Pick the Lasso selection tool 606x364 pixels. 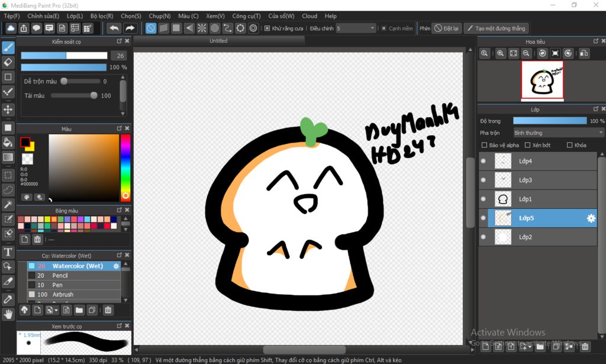click(x=8, y=190)
